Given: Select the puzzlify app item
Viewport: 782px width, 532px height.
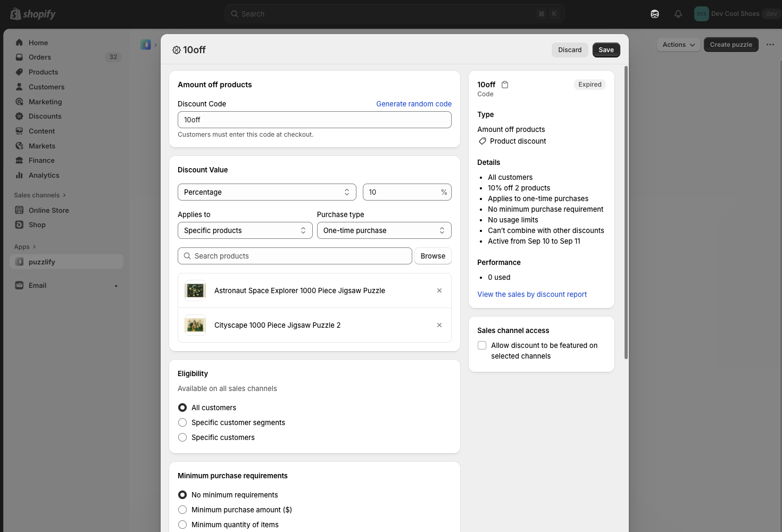Looking at the screenshot, I should [x=66, y=262].
